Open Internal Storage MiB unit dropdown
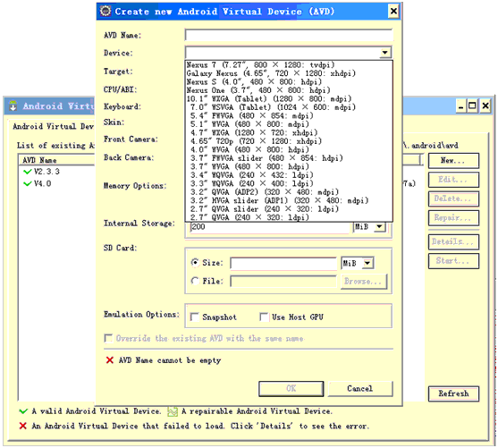 point(379,226)
